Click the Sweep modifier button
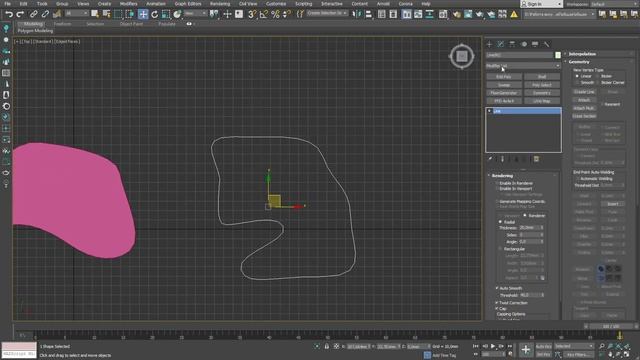The image size is (640, 360). click(504, 85)
